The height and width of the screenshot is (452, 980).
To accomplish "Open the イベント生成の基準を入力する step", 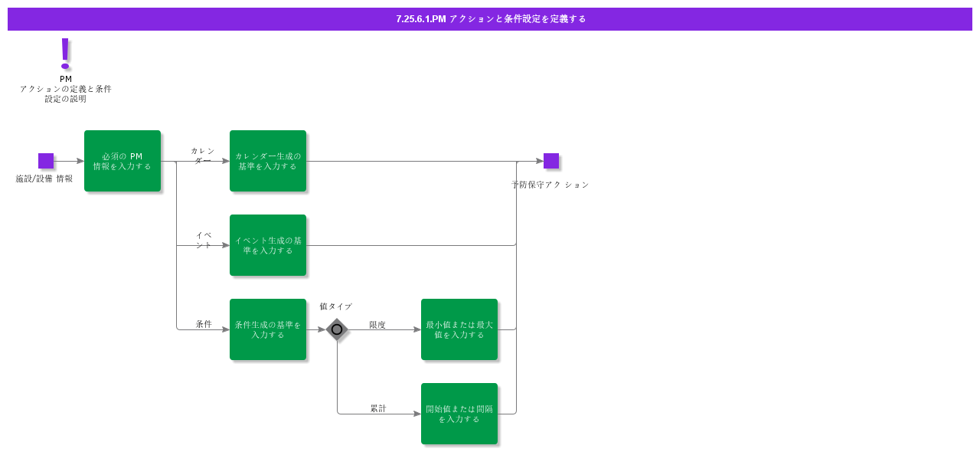I will 268,245.
